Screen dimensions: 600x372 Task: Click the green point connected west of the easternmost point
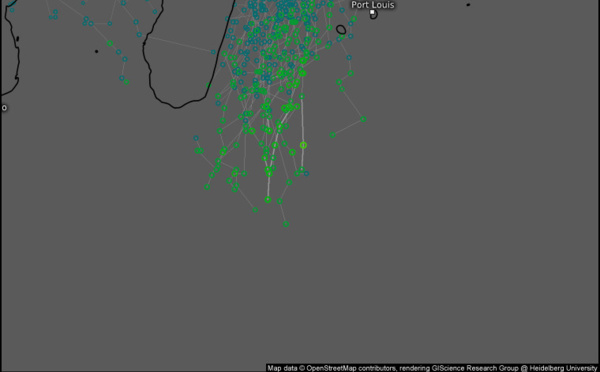point(333,135)
